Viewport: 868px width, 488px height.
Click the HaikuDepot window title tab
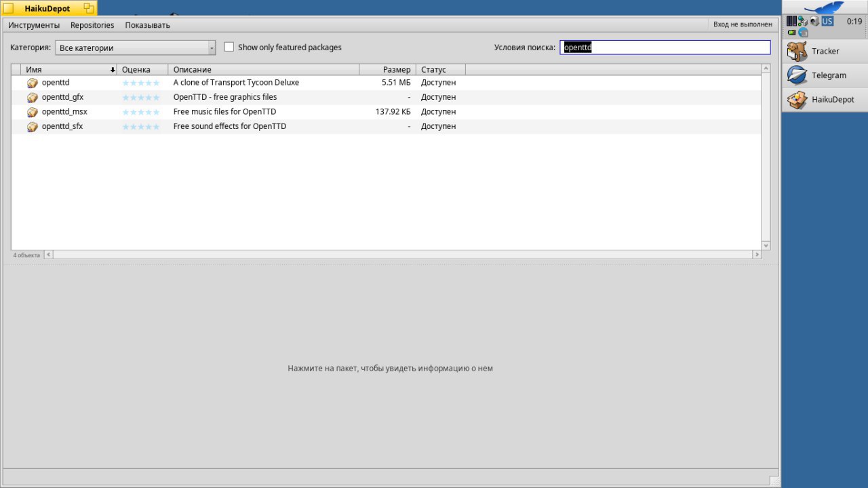pos(47,9)
